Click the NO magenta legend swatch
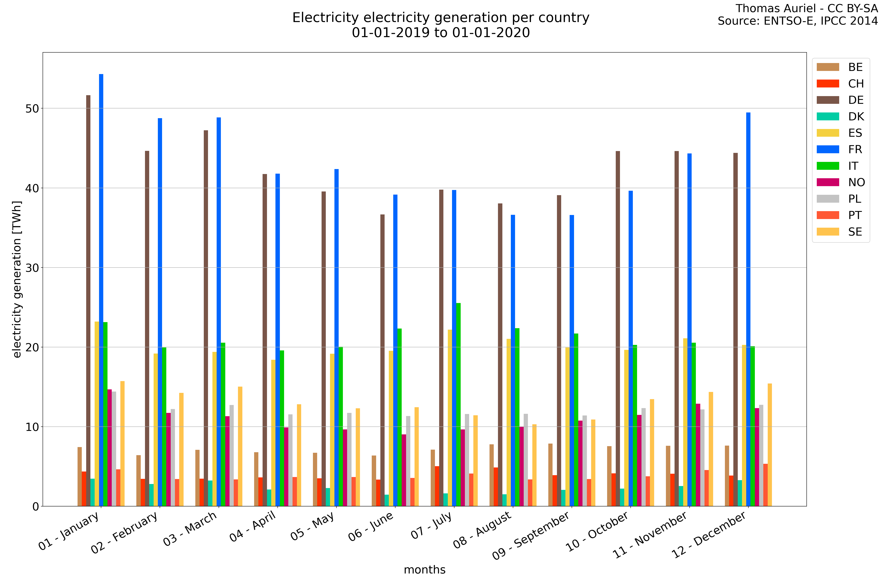882x588 pixels. pos(828,183)
